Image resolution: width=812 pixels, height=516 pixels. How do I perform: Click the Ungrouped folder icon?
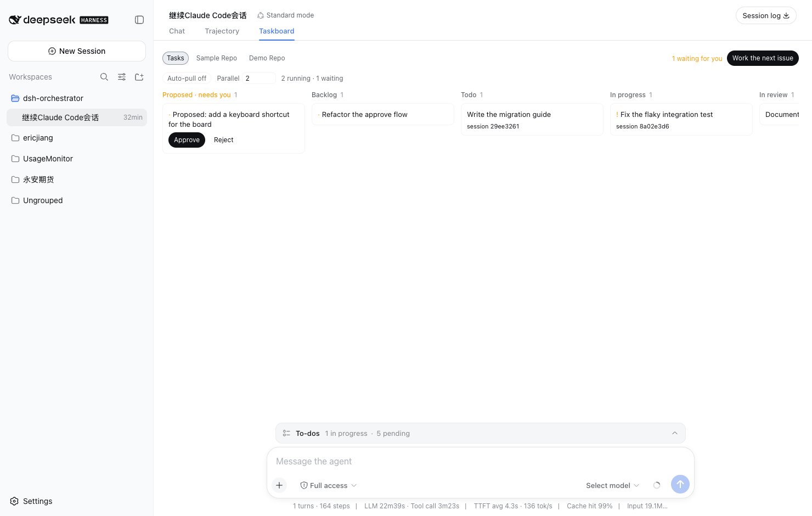(15, 200)
